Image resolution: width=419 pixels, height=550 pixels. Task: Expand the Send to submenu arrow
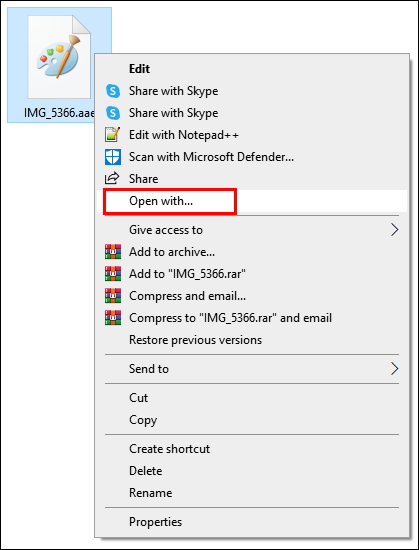[395, 369]
